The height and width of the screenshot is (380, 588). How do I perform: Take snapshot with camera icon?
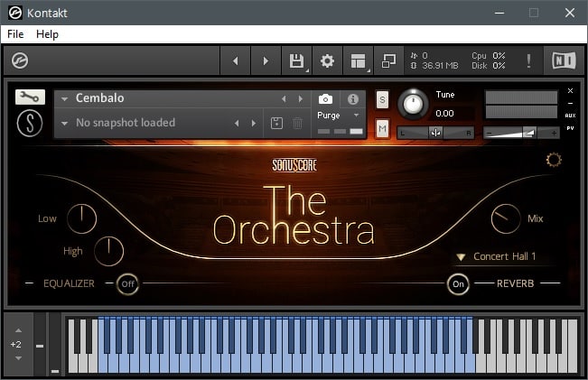click(325, 99)
